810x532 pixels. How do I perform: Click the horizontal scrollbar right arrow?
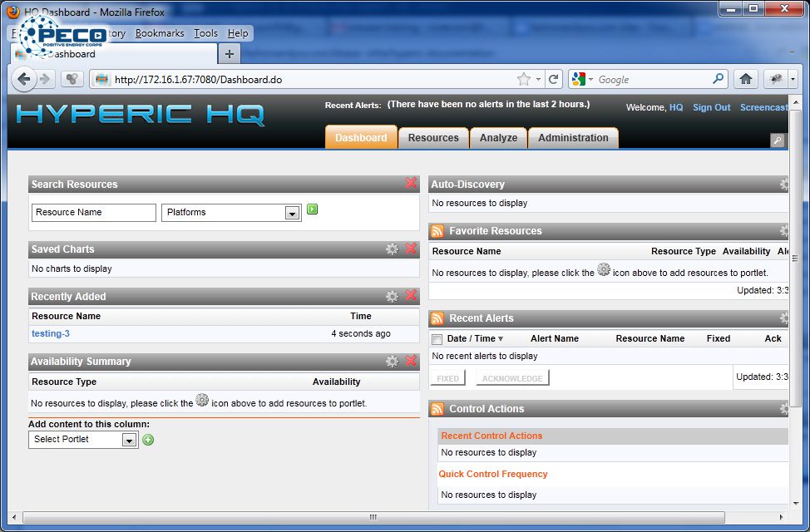[x=781, y=517]
